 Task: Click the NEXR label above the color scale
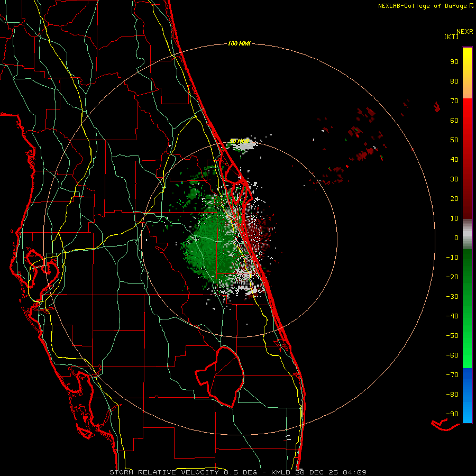tap(465, 31)
